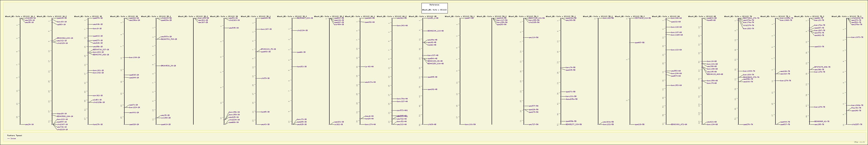Open locus gwm497-5B
This screenshot has height=145, width=868.
pos(639,43)
